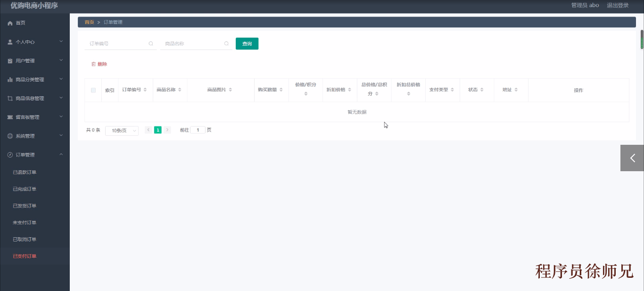Expand 商品分类管理 menu chevron
The width and height of the screenshot is (644, 291).
click(61, 79)
